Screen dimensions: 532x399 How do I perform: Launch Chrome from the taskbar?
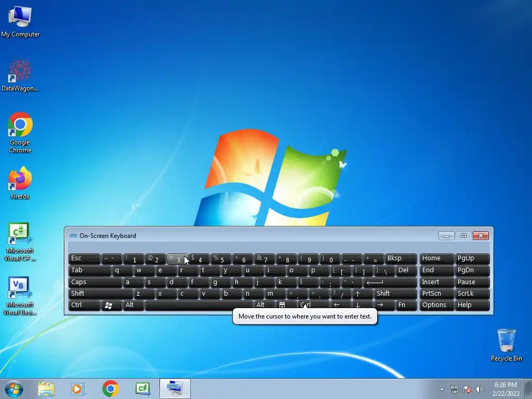110,389
